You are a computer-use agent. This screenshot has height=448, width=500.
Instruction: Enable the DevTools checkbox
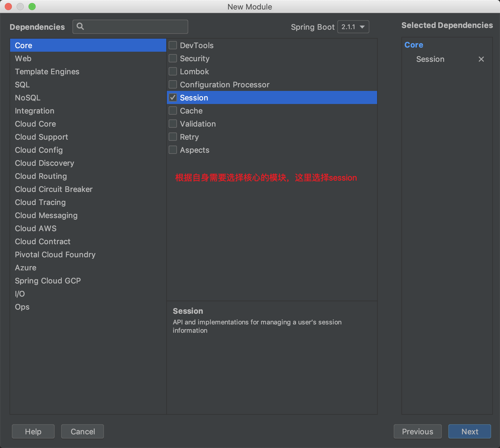[x=173, y=45]
